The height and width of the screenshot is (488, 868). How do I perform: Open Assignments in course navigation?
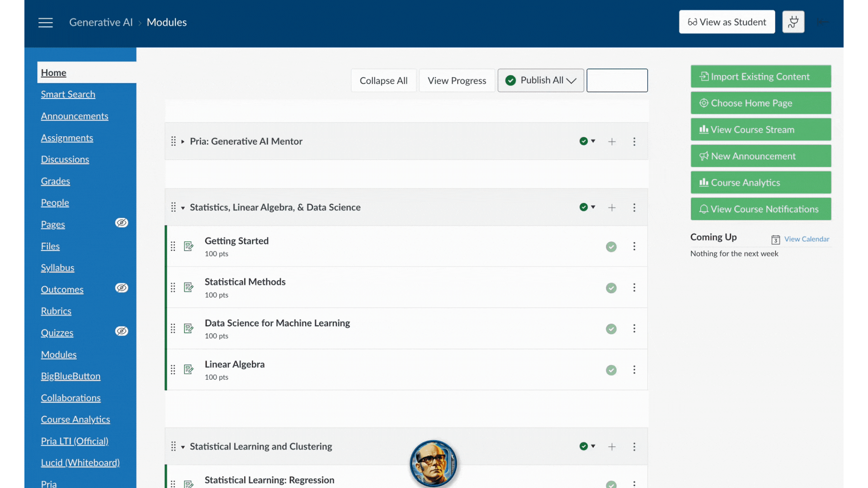[67, 138]
